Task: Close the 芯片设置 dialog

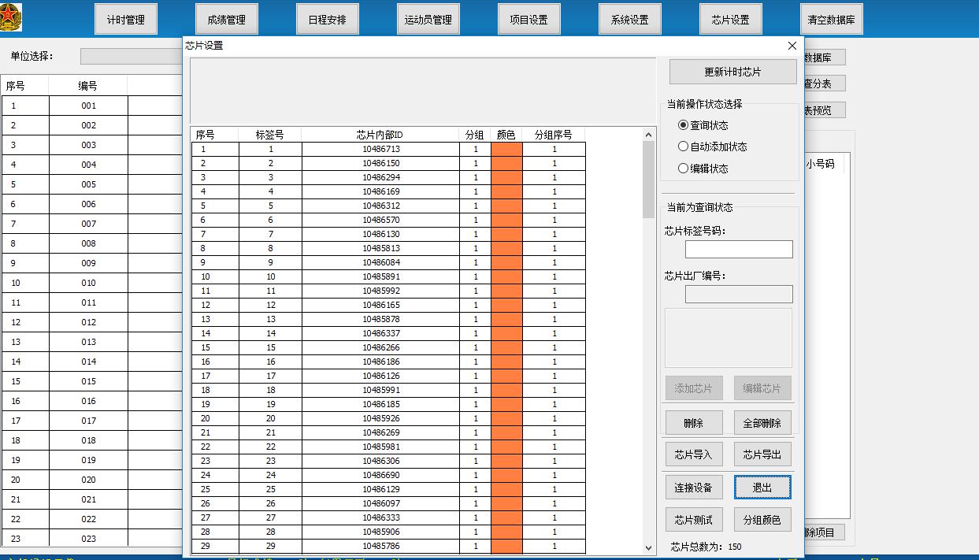Action: pyautogui.click(x=792, y=46)
